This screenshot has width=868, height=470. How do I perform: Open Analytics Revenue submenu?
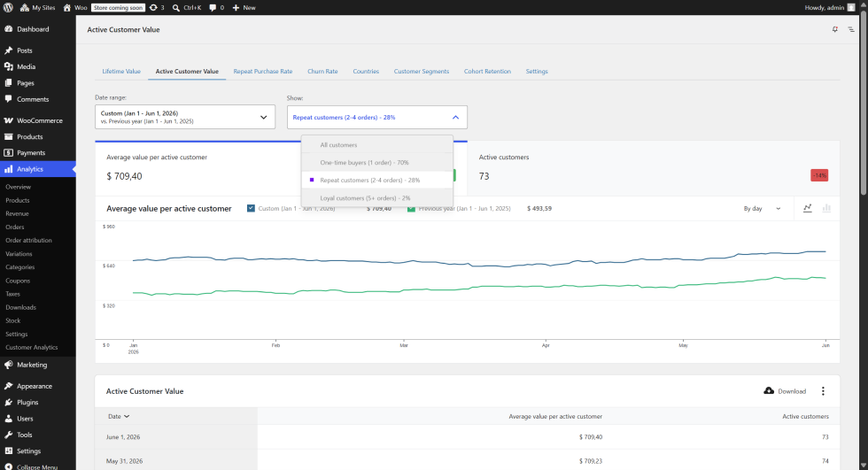tap(17, 213)
